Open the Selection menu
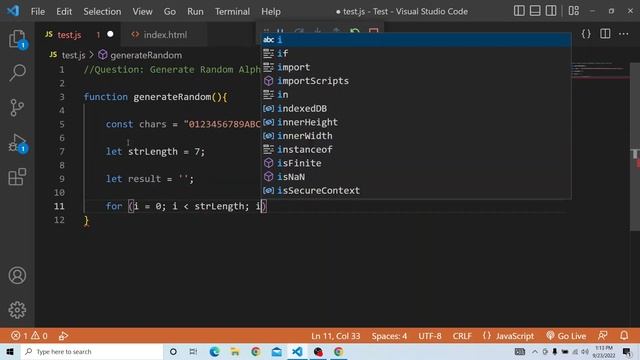 pyautogui.click(x=102, y=11)
